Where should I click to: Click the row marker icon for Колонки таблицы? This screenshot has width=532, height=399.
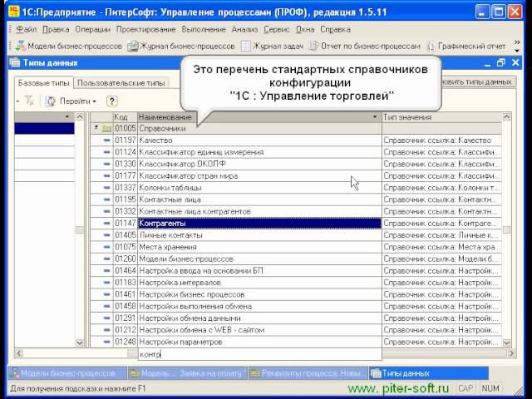[x=107, y=188]
